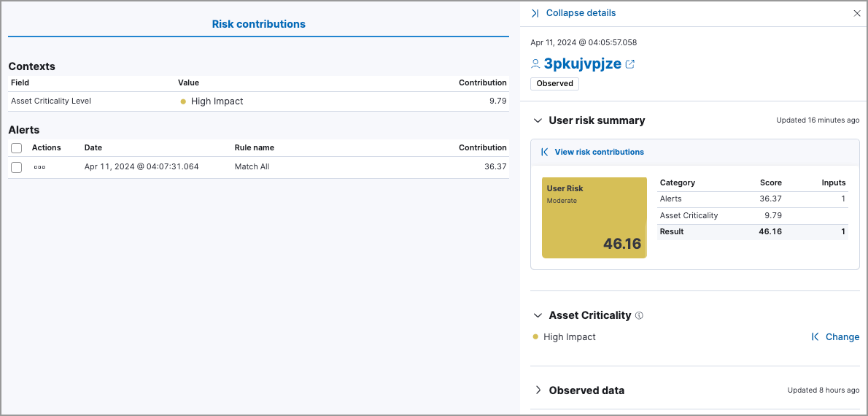Click the Observed badge

(x=554, y=83)
